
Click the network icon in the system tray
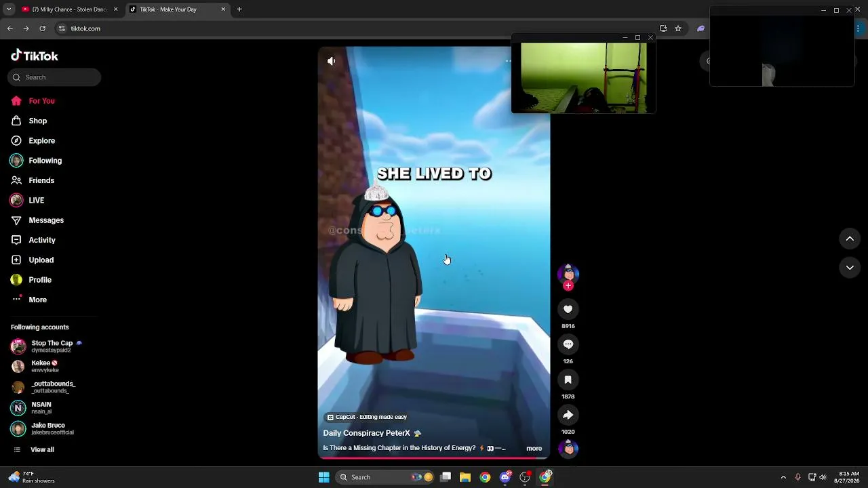[812, 477]
